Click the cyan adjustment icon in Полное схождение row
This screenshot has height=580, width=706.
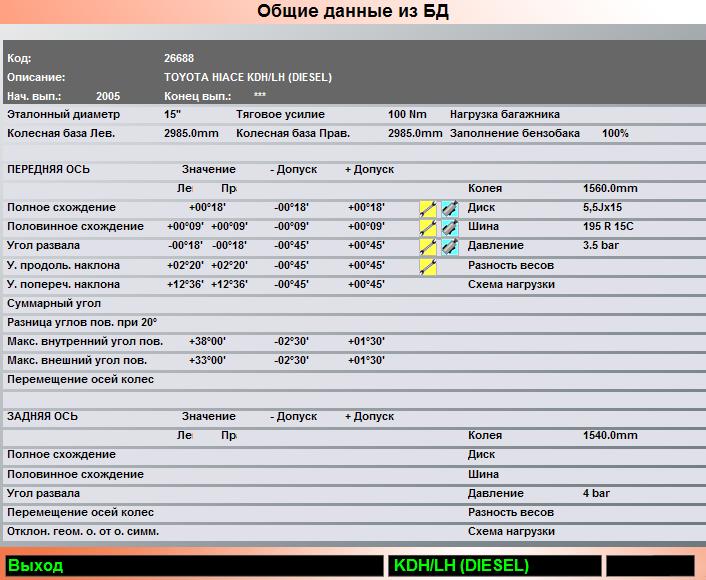(450, 209)
